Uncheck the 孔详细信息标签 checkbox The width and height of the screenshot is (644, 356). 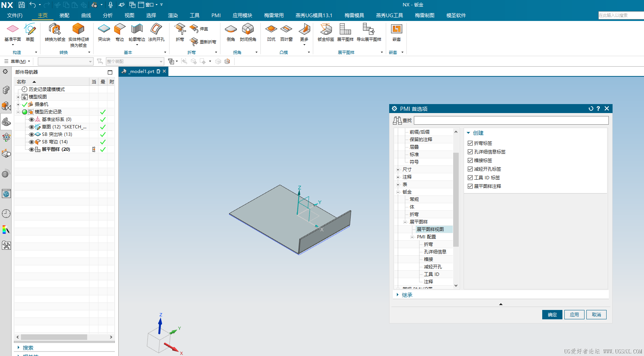[470, 152]
